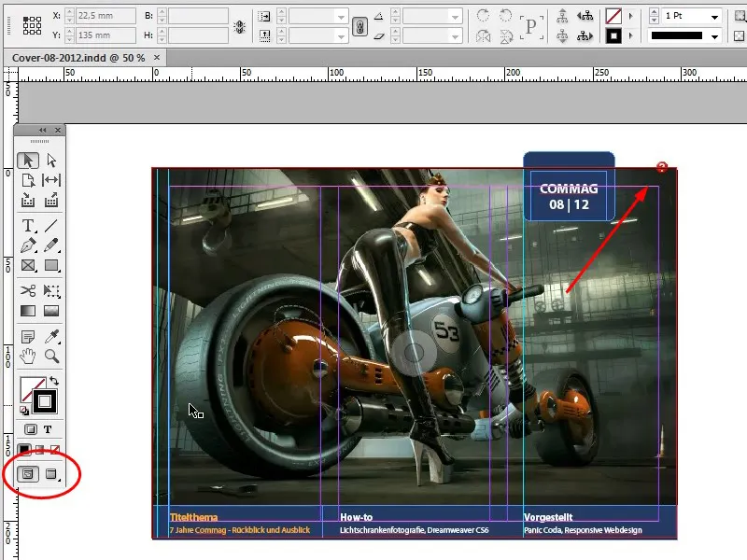The image size is (747, 560).
Task: Select the Gap tool
Action: pyautogui.click(x=51, y=180)
